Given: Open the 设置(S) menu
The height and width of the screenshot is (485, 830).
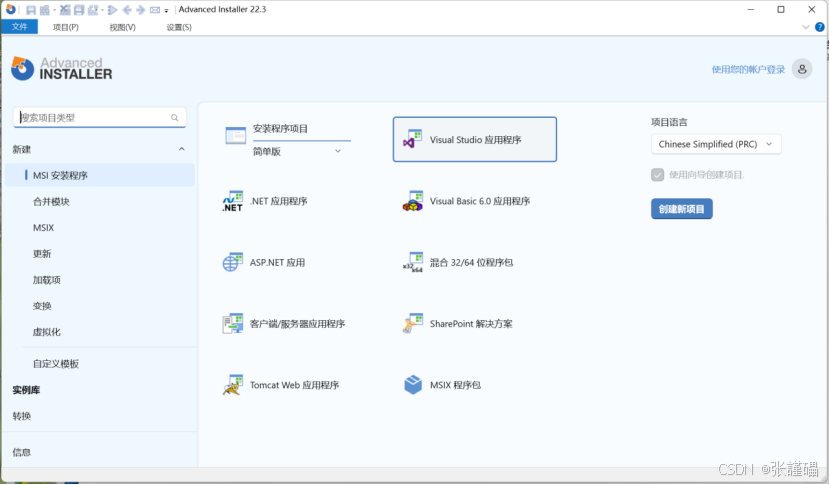Looking at the screenshot, I should [x=179, y=27].
